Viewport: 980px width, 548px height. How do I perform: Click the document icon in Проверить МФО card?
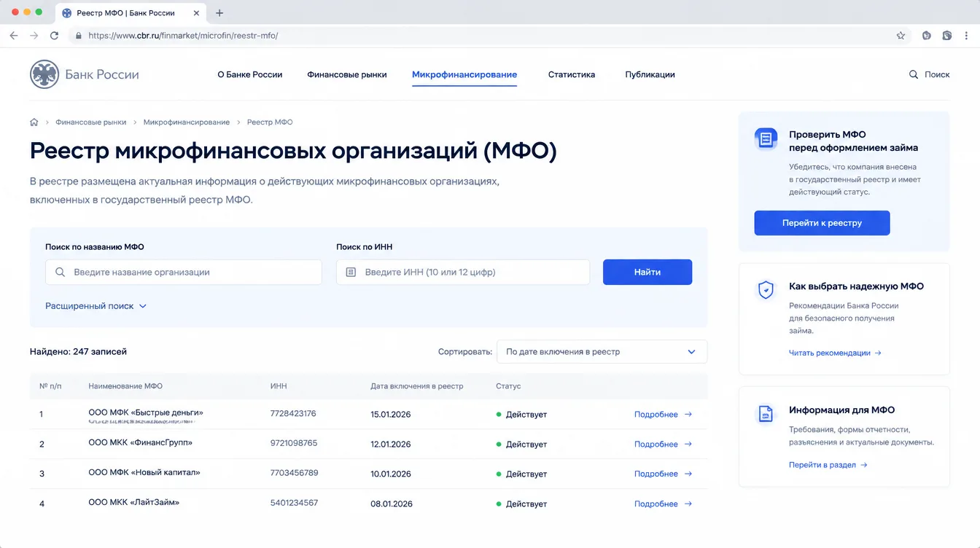766,139
